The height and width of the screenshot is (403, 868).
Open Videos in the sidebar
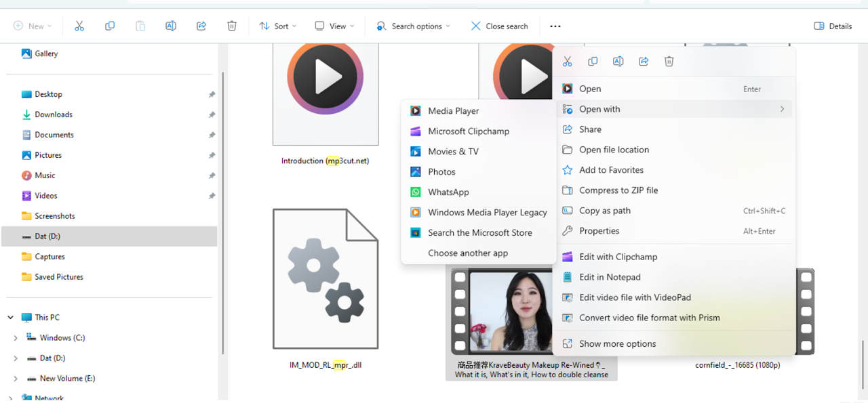click(109, 196)
